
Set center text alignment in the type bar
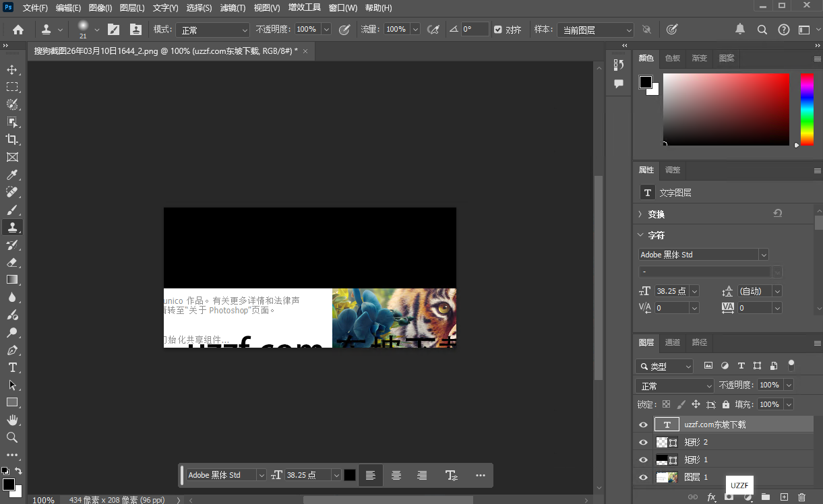pyautogui.click(x=396, y=475)
